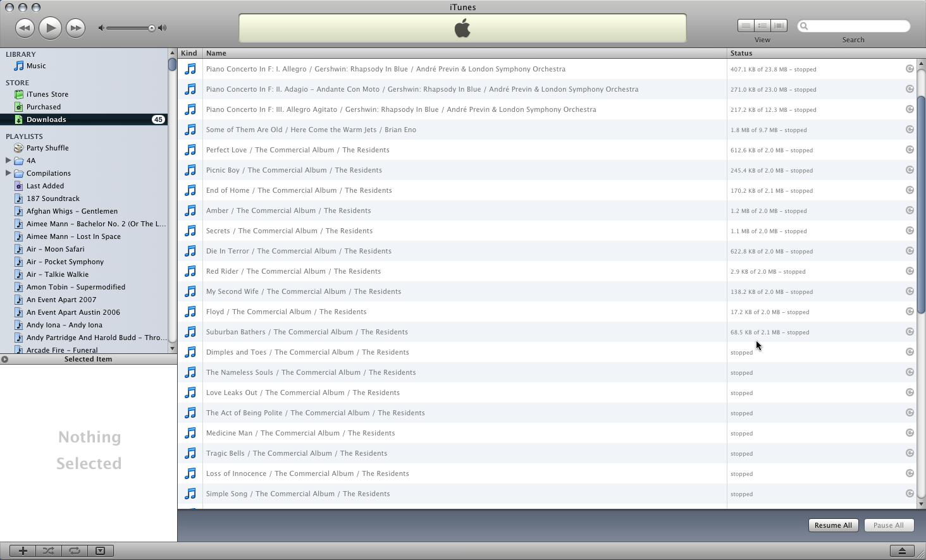Resume the Perfect Love download
Viewport: 926px width, 560px height.
tap(910, 150)
